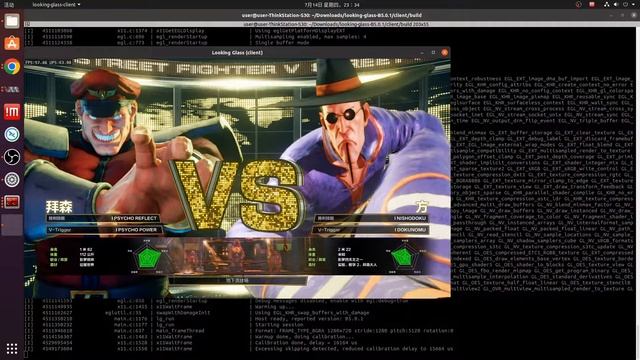Click the NISHODOKU skill label

tap(410, 218)
